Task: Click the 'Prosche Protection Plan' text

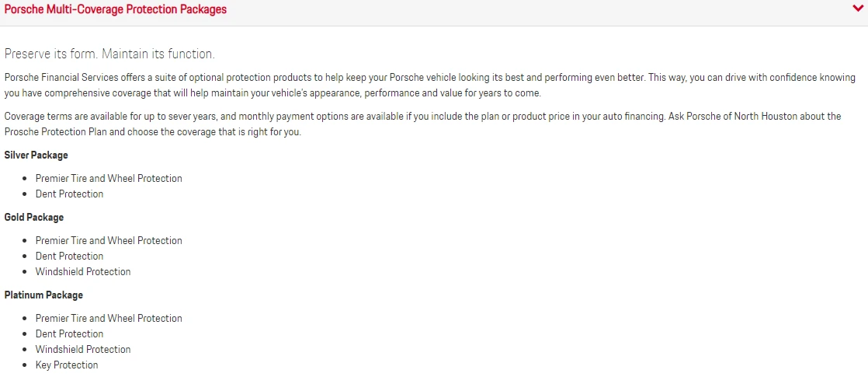Action: pyautogui.click(x=50, y=133)
